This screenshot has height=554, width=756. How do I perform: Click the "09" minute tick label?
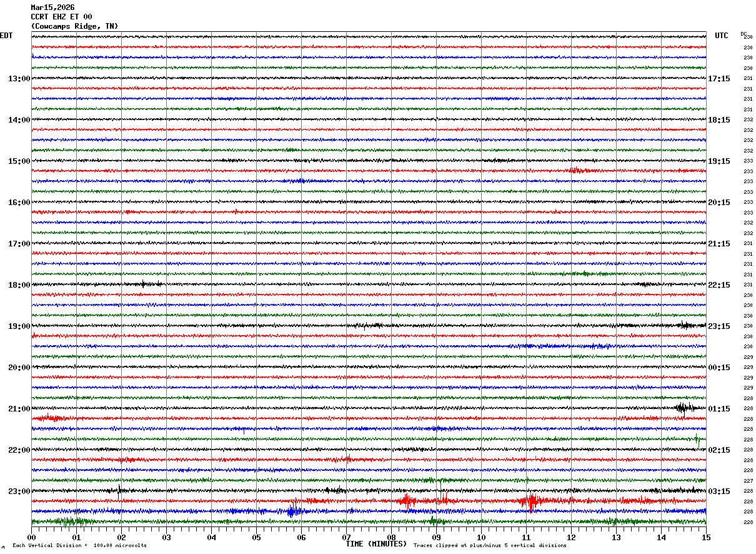click(x=437, y=537)
